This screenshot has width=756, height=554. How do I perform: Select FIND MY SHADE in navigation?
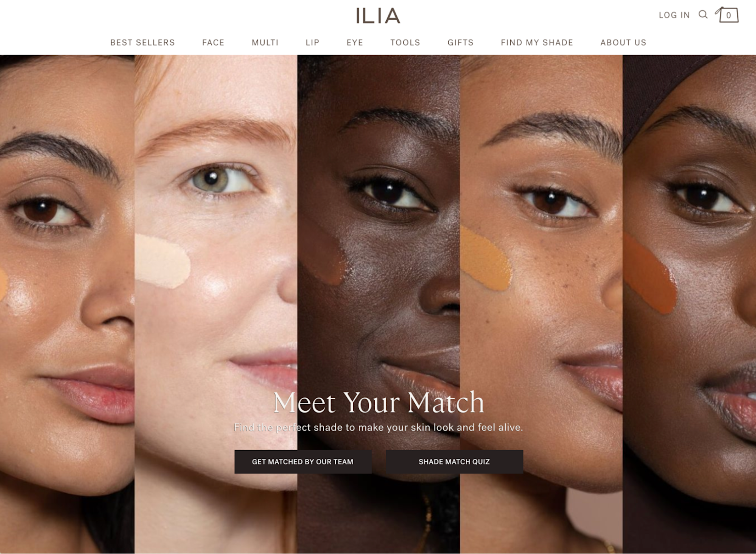tap(537, 42)
